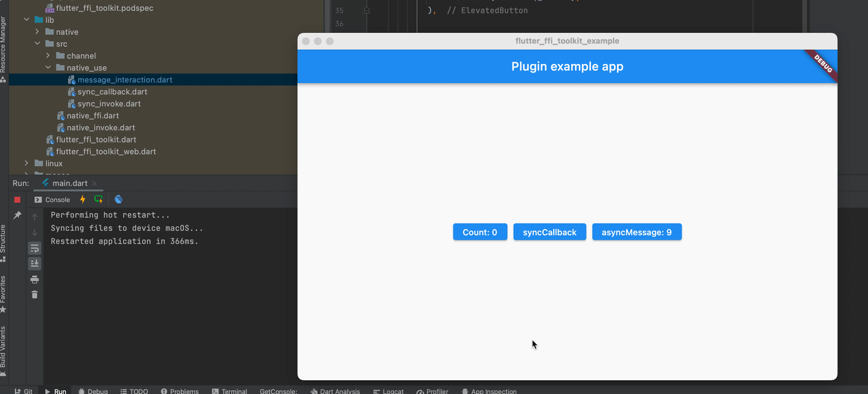Expand the native folder

pyautogui.click(x=37, y=32)
